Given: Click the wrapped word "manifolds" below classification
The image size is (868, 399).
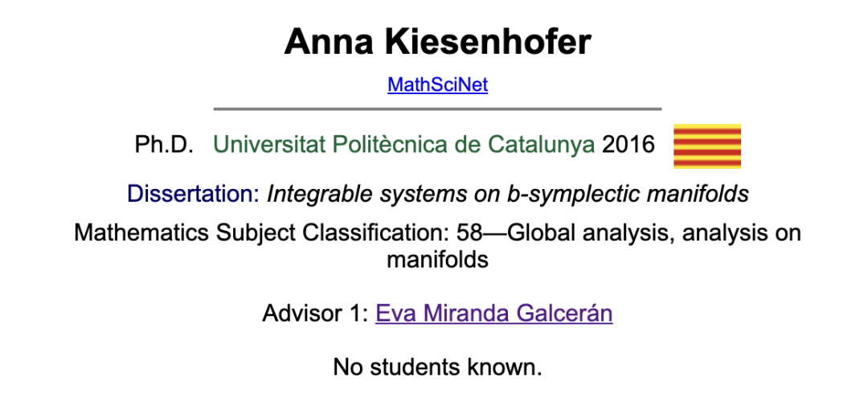Looking at the screenshot, I should point(437,260).
